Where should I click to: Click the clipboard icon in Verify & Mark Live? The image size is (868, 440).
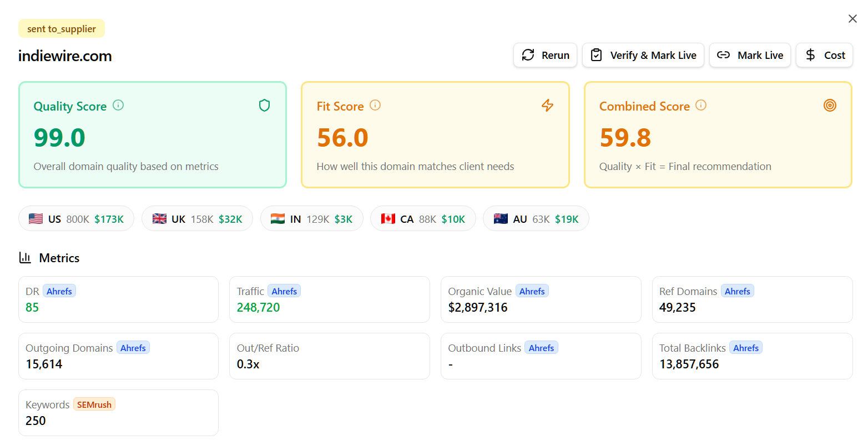pos(596,55)
